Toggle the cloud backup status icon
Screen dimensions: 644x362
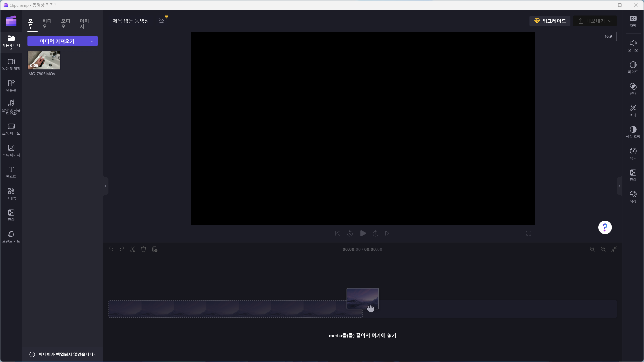point(162,21)
